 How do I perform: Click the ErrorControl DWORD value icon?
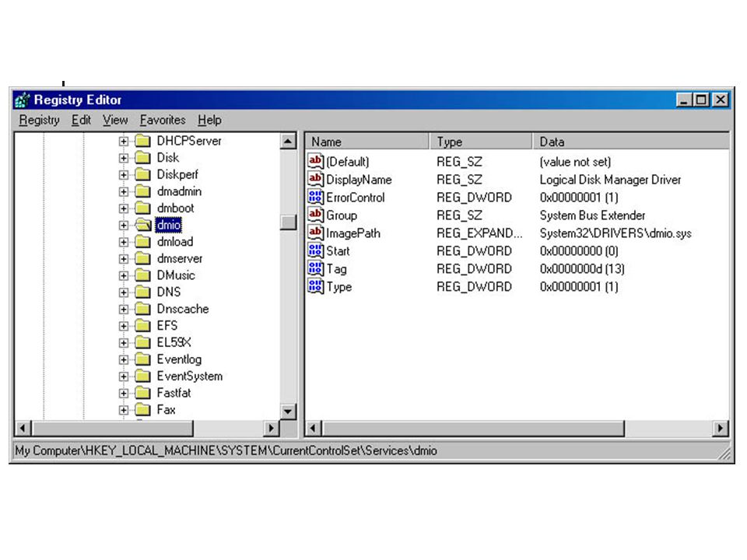click(x=315, y=197)
